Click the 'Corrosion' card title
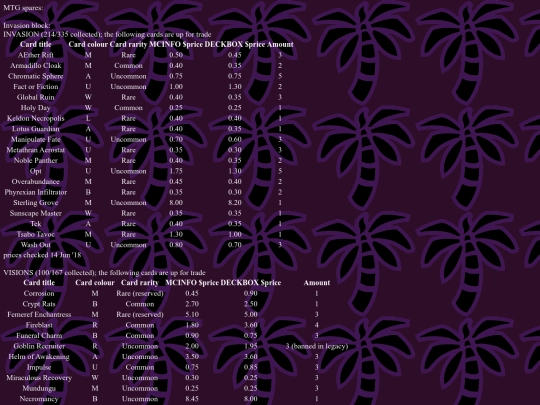The image size is (540, 405). [x=39, y=293]
